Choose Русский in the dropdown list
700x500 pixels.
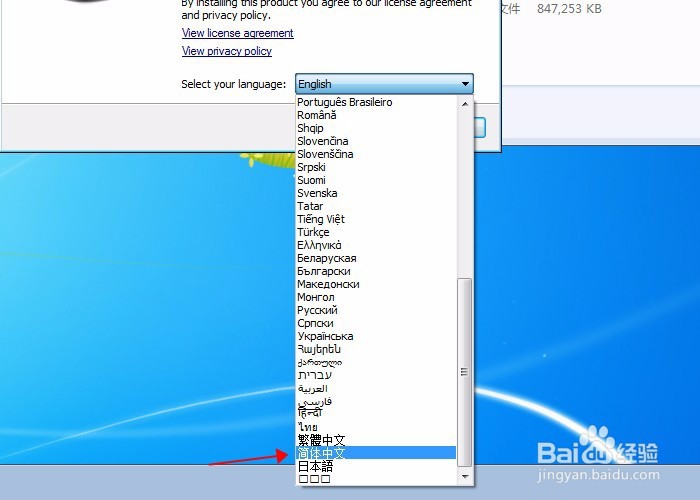coord(376,310)
